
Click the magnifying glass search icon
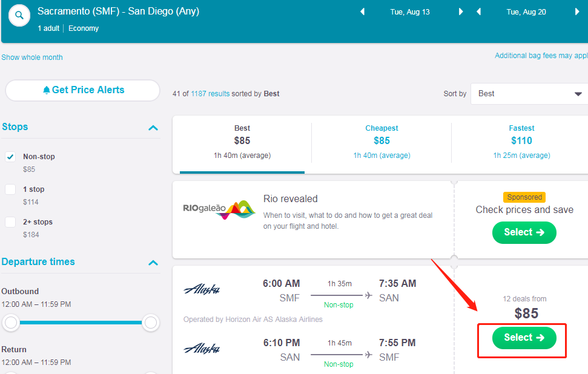19,15
